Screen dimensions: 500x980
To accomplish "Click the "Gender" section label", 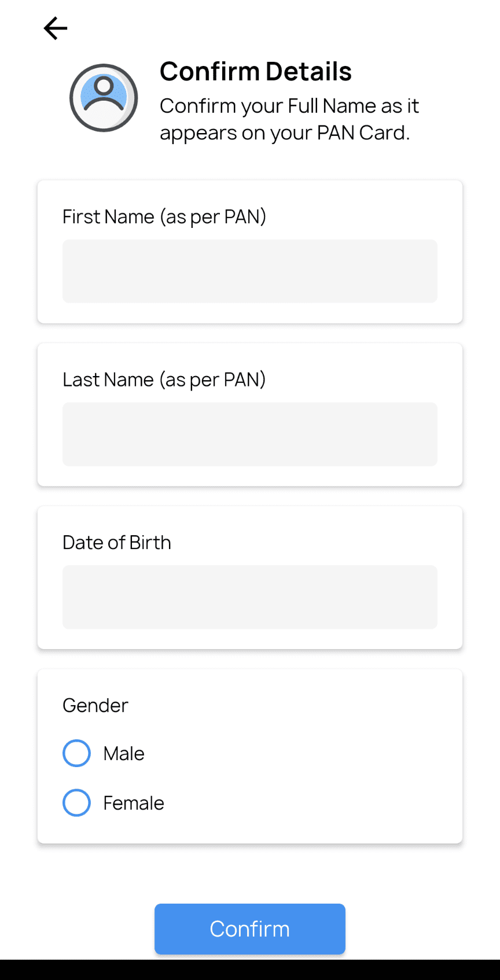I will 95,706.
